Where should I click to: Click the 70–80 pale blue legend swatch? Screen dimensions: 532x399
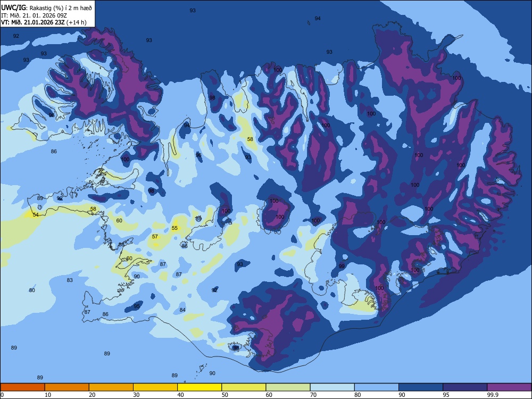(x=332, y=387)
